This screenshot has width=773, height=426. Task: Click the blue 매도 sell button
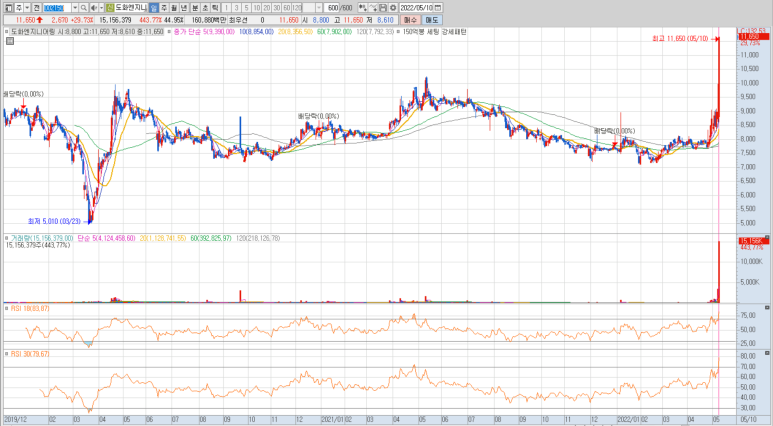tap(432, 20)
